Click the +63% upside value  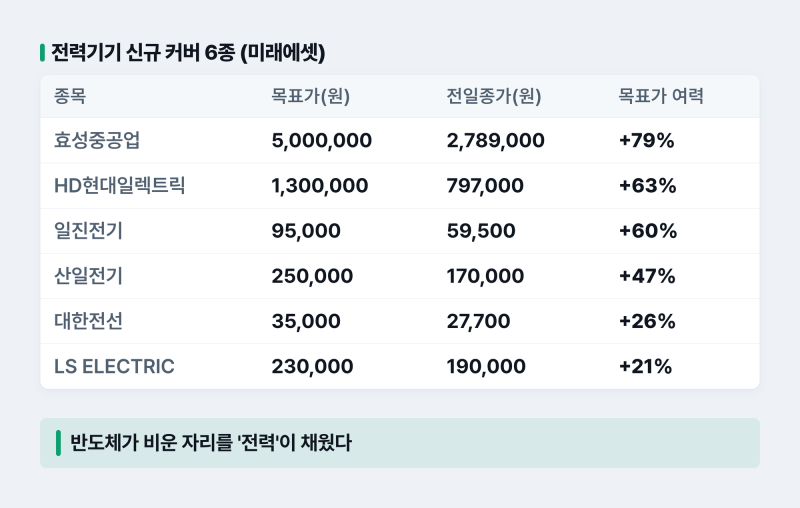pos(647,186)
